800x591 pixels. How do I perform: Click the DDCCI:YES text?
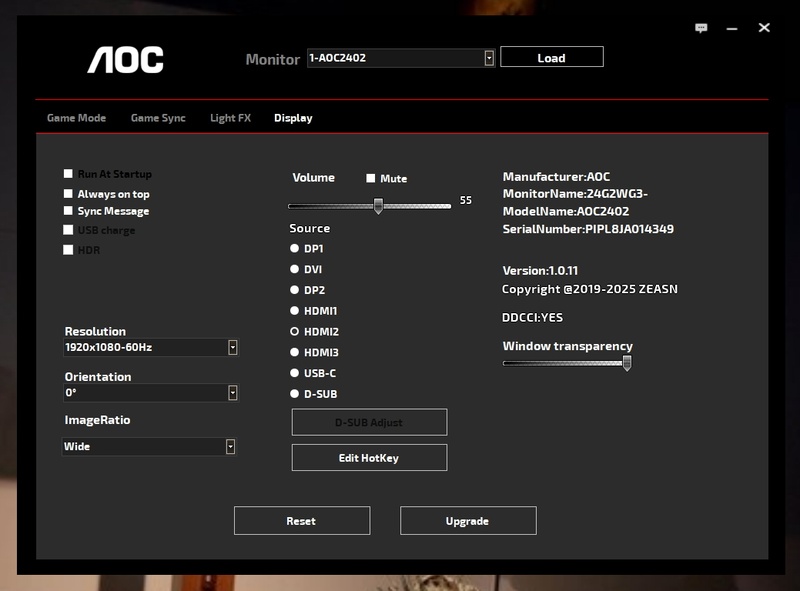coord(532,317)
